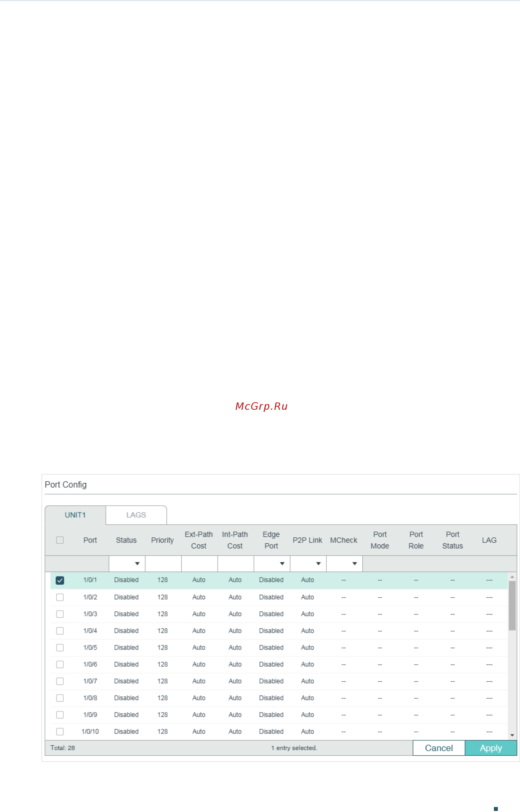Click the Priority column header
Viewport: 520px width, 812px height.
tap(162, 540)
